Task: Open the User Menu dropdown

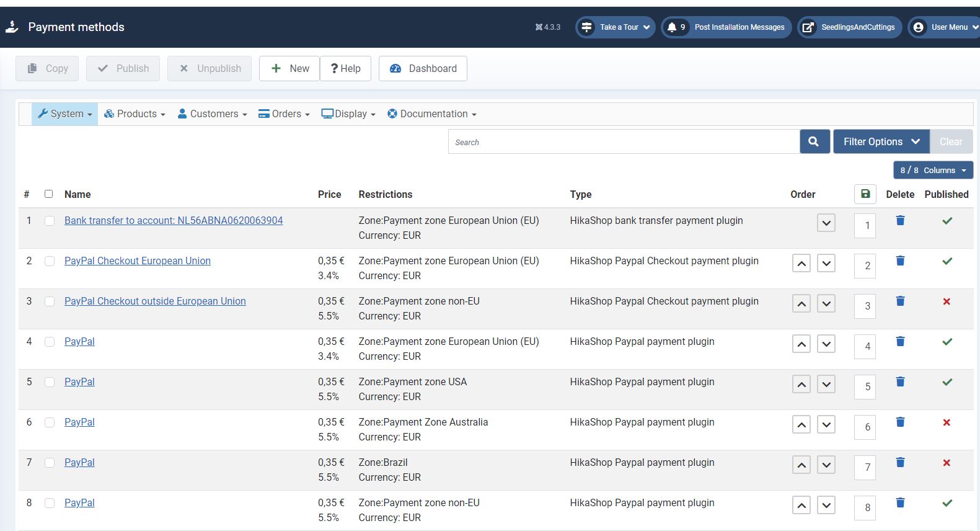Action: coord(943,27)
